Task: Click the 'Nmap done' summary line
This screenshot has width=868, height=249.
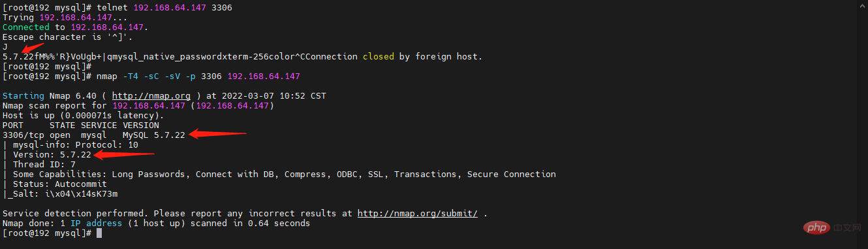Action: coord(157,224)
